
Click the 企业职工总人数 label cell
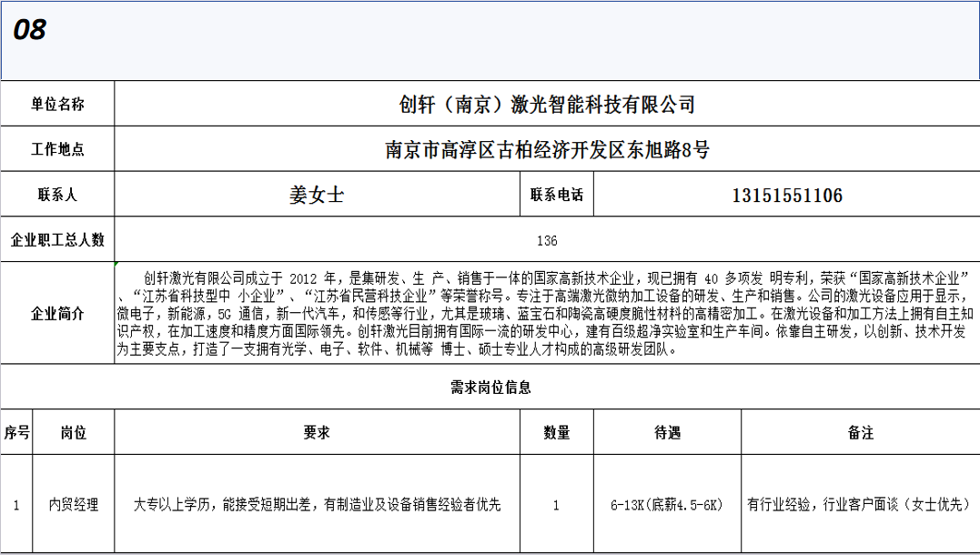57,240
